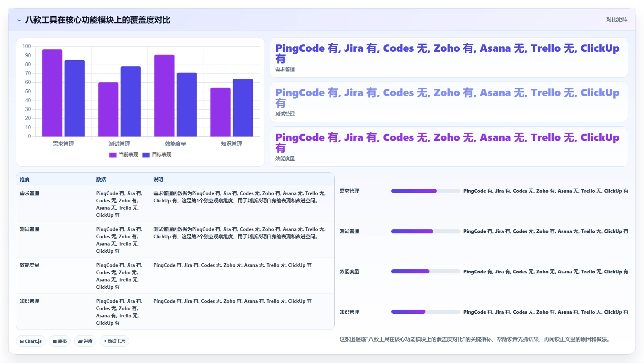Click the 需求管理 caption under the first data card

tap(285, 69)
